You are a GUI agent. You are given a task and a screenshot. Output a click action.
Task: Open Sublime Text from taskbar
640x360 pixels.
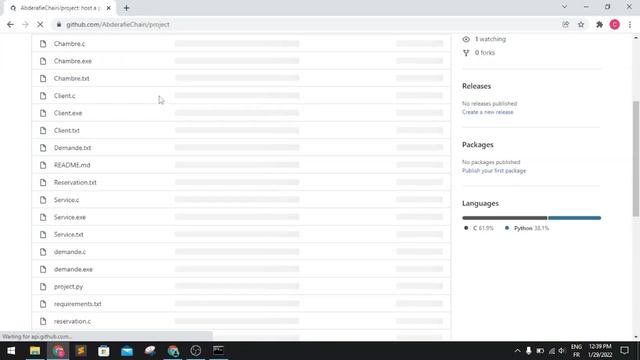[81, 351]
